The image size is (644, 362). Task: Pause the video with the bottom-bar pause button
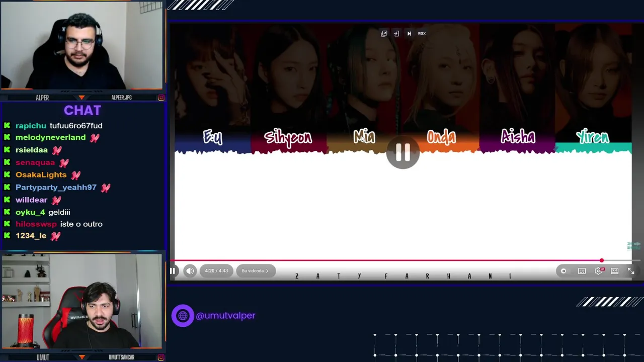click(173, 271)
